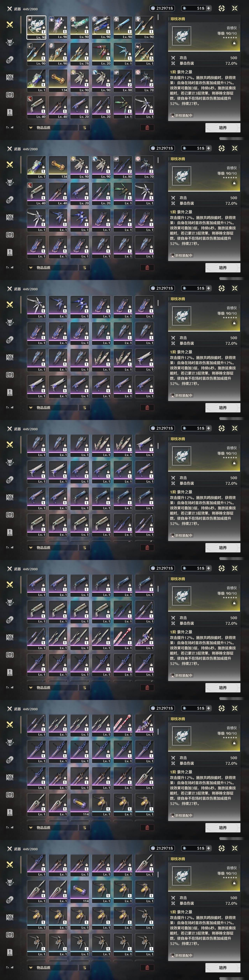This screenshot has height=980, width=249.
Task: Open echo mask icon in topmost sidebar
Action: pos(10,42)
